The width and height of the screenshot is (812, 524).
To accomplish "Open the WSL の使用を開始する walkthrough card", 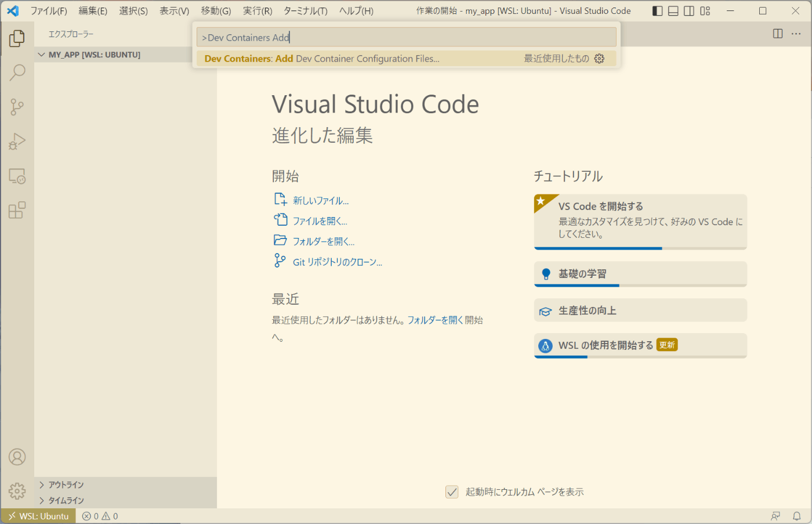I will (640, 345).
